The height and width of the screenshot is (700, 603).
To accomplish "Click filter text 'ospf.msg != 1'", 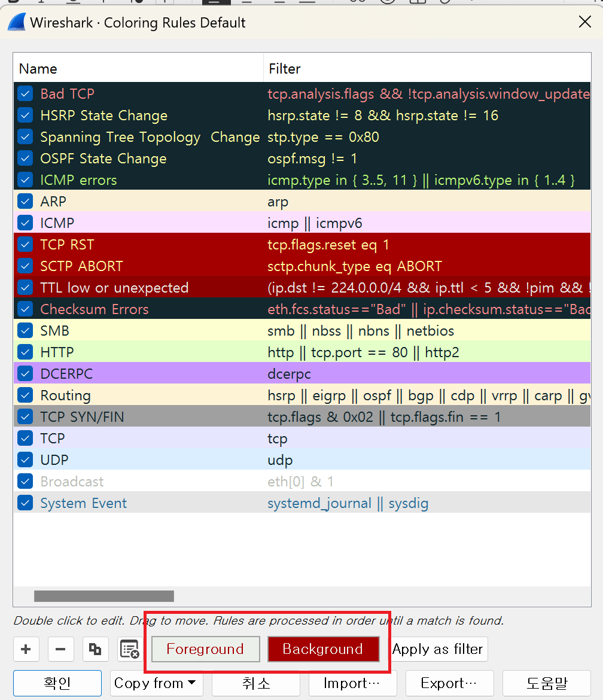I will pyautogui.click(x=312, y=159).
